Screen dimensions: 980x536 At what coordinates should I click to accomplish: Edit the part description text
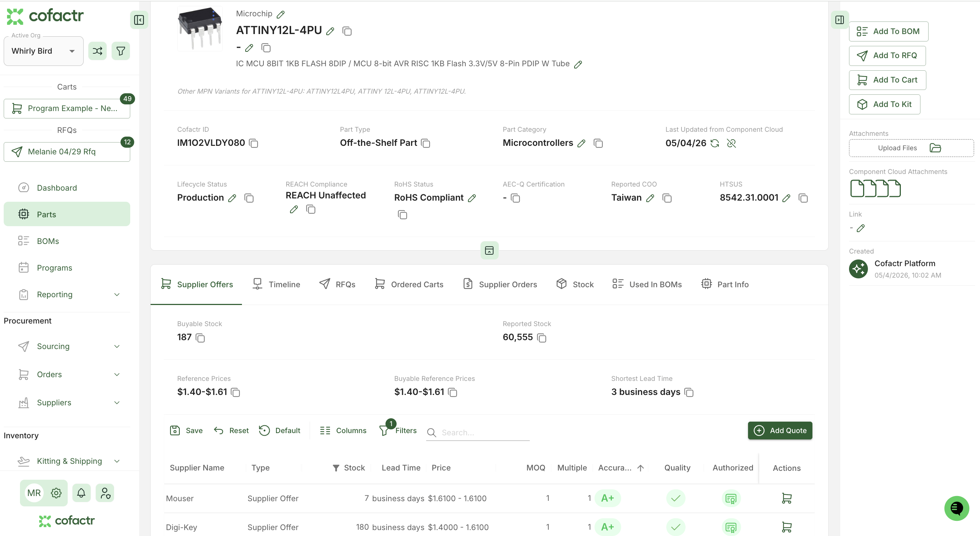578,64
